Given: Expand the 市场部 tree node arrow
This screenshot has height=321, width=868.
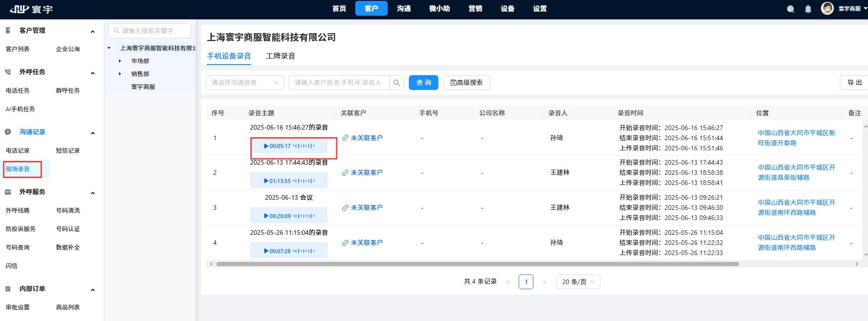Looking at the screenshot, I should point(120,61).
